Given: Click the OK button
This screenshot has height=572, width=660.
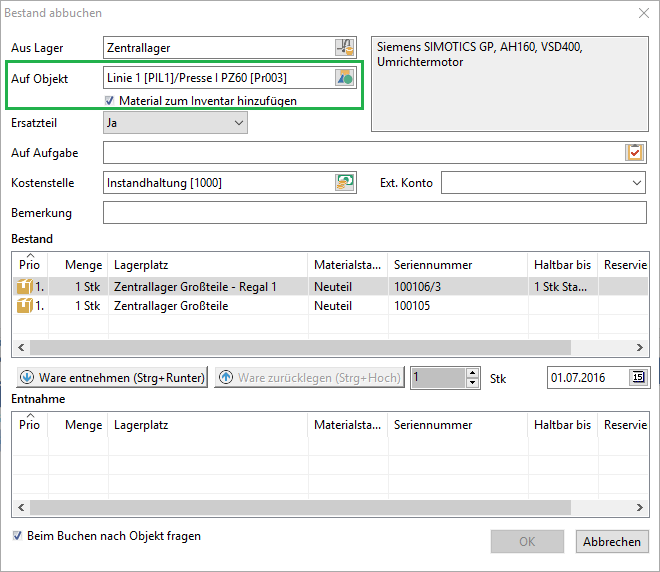Looking at the screenshot, I should point(527,542).
